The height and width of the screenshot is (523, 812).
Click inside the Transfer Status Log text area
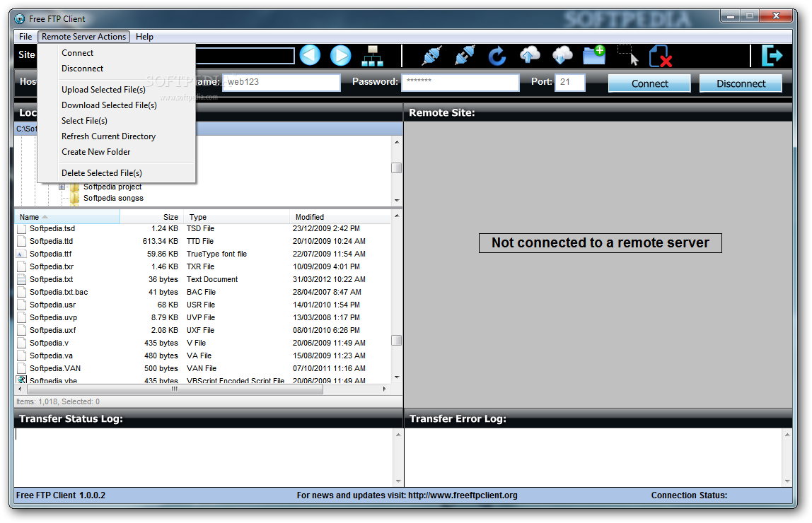click(204, 457)
